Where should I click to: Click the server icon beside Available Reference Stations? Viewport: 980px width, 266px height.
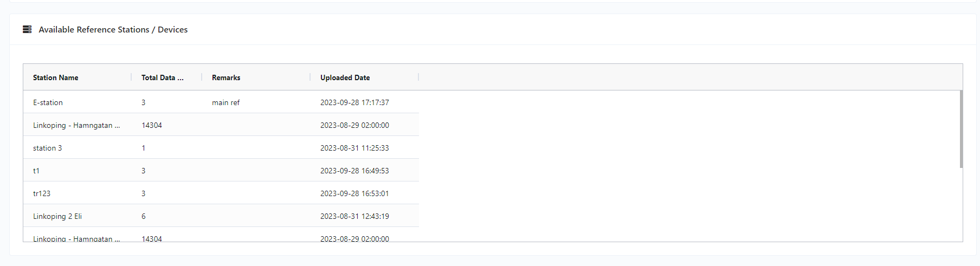click(27, 29)
